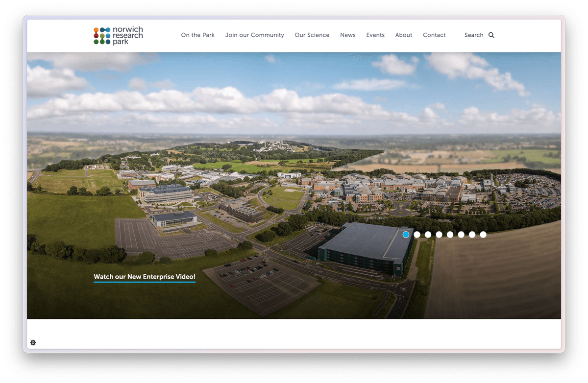This screenshot has height=383, width=588.
Task: Open the Our Science menu
Action: 312,35
